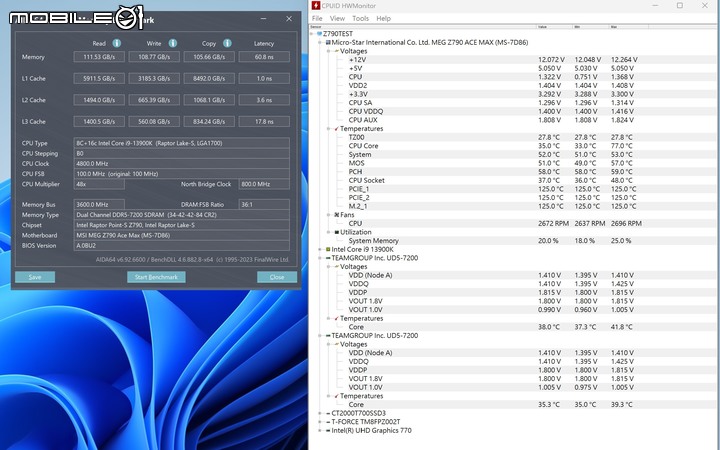Minimize the AIDA64 benchmark window
This screenshot has height=450, width=720.
(x=264, y=19)
